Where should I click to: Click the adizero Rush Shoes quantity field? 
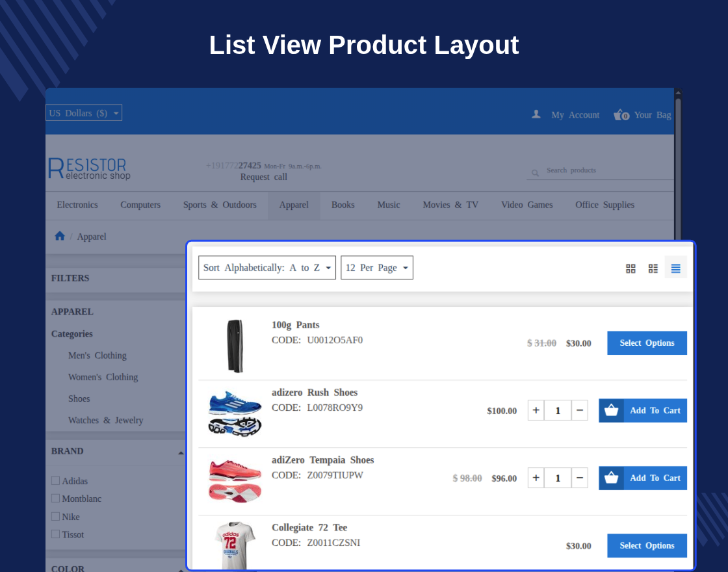558,410
